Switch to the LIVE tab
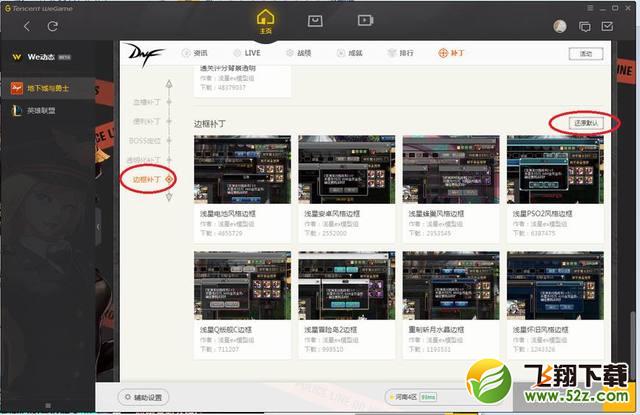 pos(247,53)
